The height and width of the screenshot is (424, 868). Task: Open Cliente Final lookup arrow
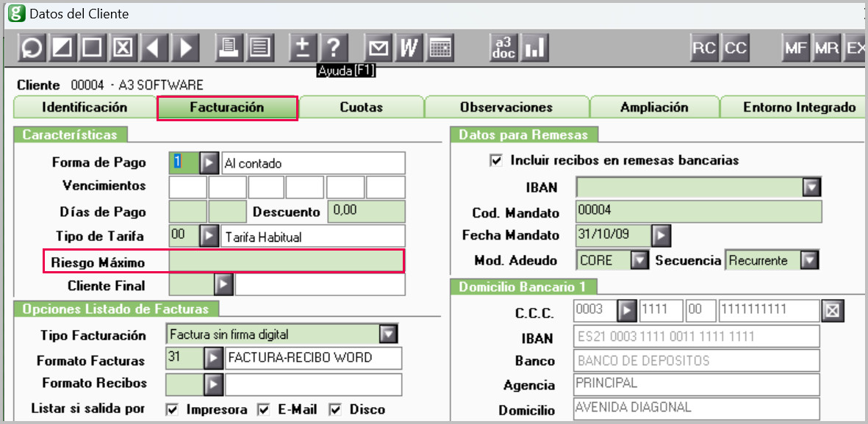(223, 285)
